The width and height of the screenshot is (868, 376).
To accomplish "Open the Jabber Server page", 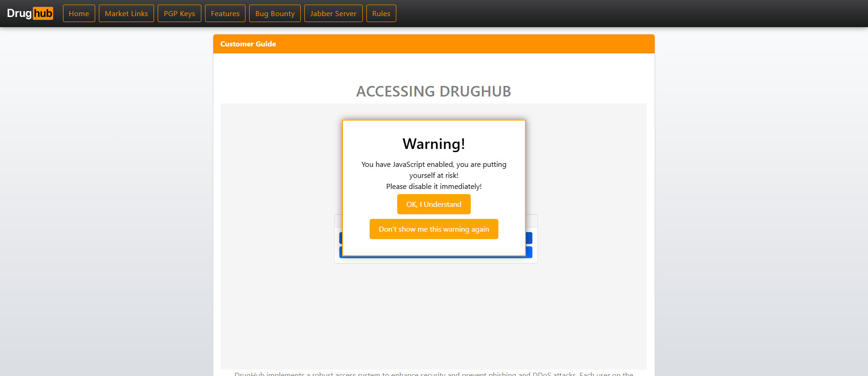I will [333, 13].
